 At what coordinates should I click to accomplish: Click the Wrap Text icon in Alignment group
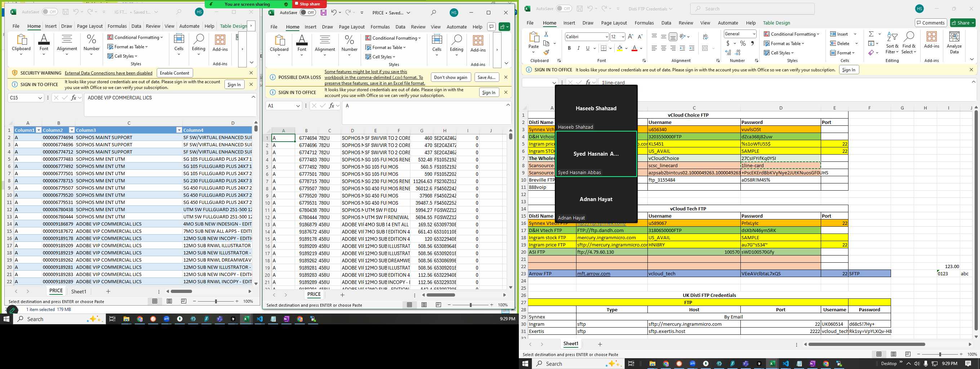[x=705, y=36]
